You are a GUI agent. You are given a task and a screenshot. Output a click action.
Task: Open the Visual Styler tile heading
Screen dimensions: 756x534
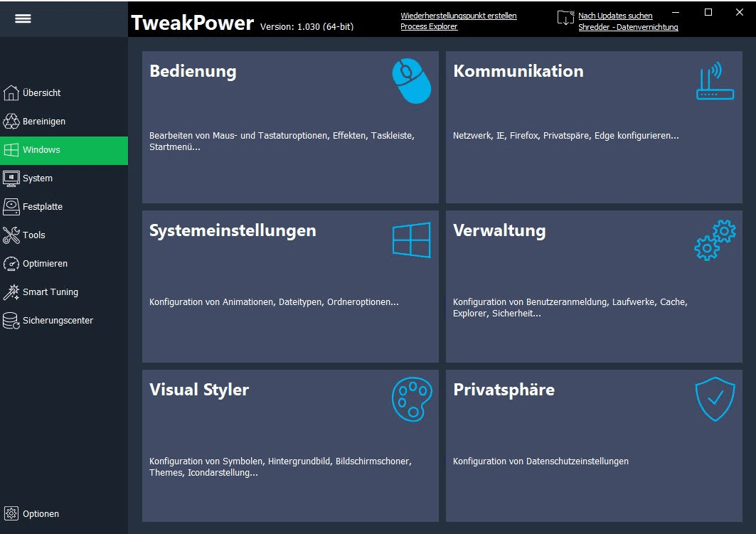coord(199,390)
